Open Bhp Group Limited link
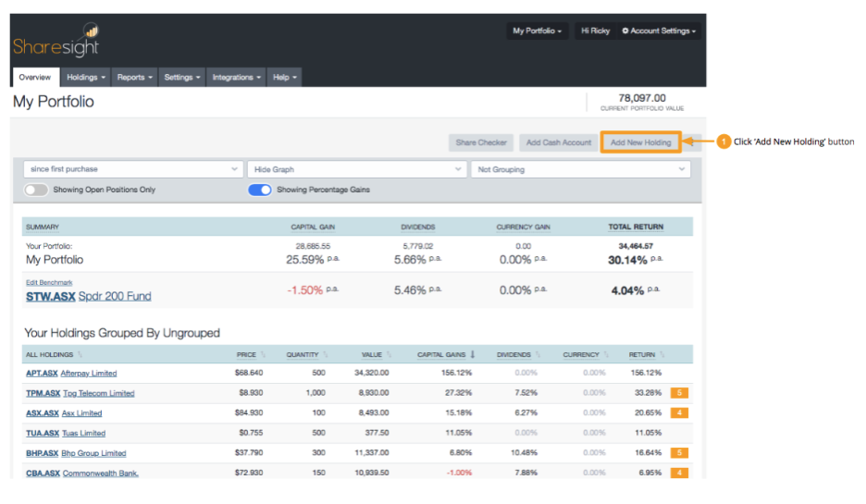Image resolution: width=866 pixels, height=504 pixels. [x=93, y=453]
